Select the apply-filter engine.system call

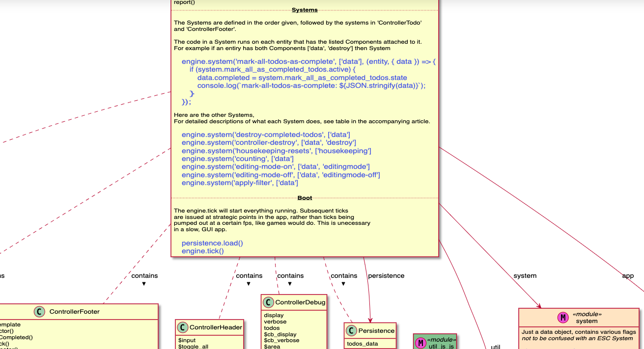(240, 182)
